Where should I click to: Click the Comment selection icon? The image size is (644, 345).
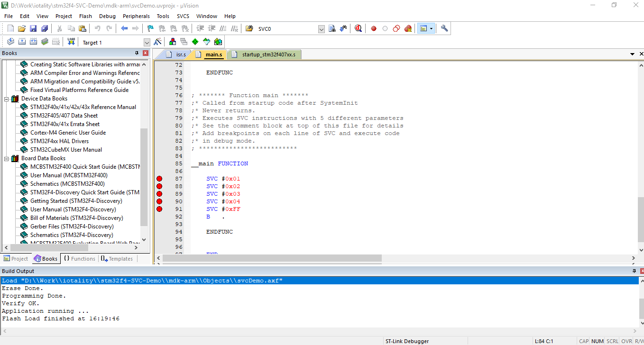pos(223,28)
